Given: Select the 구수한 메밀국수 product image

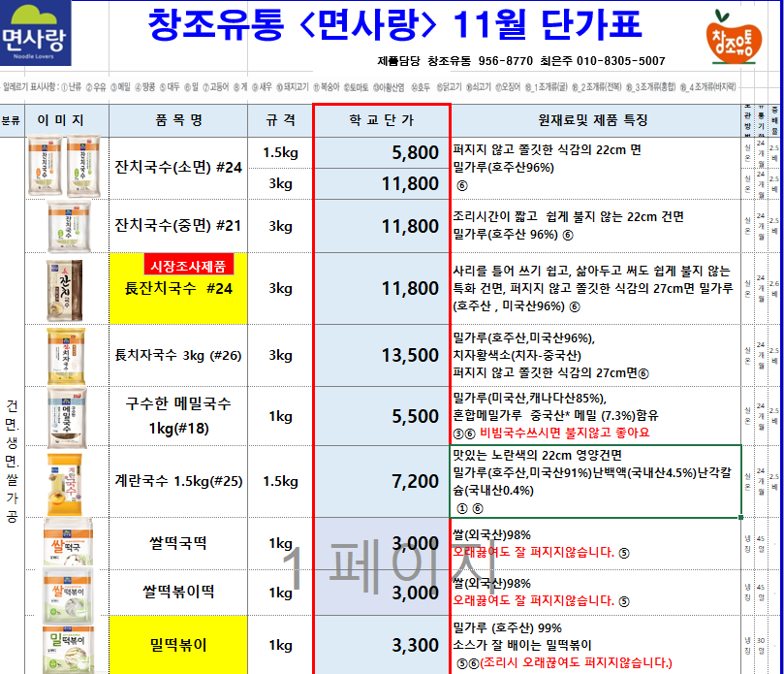Looking at the screenshot, I should click(67, 417).
